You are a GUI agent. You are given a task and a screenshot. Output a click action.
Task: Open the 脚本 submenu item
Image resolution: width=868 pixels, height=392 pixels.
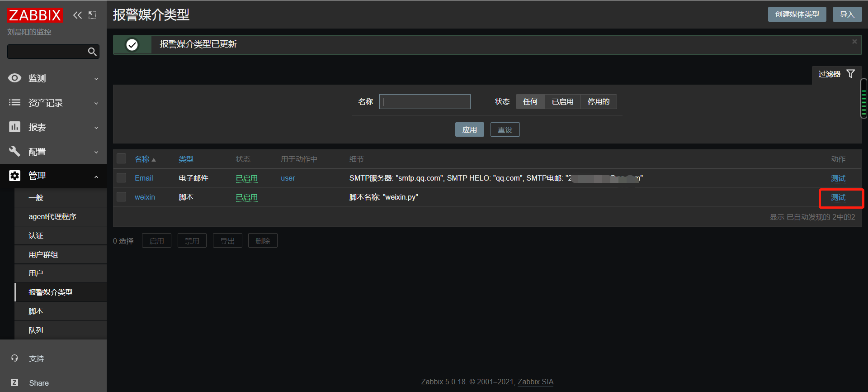click(x=61, y=311)
